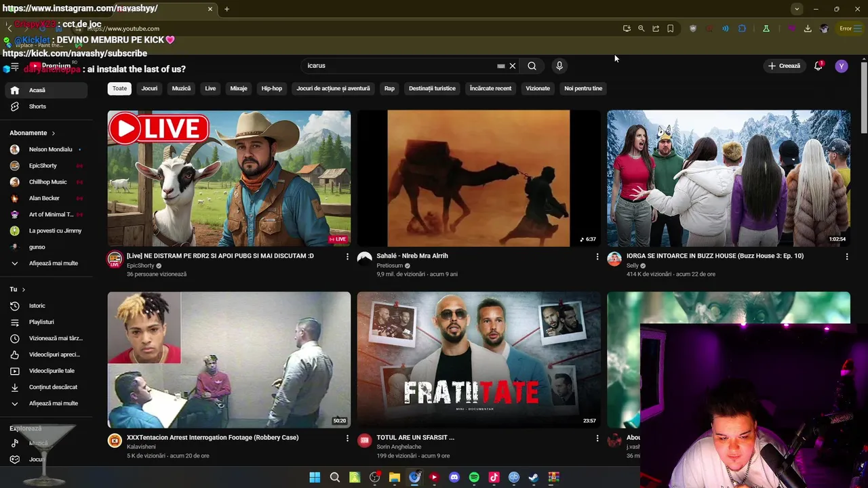Open options menu for XXXTentacion Arrest video

tap(347, 439)
